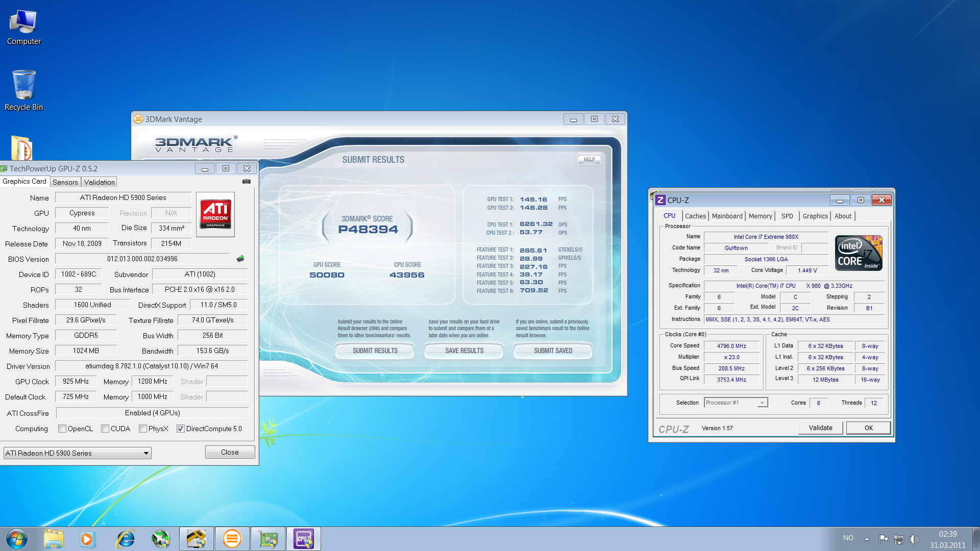The image size is (980, 551).
Task: Click the GPU-Z screenshot camera icon
Action: pos(247,181)
